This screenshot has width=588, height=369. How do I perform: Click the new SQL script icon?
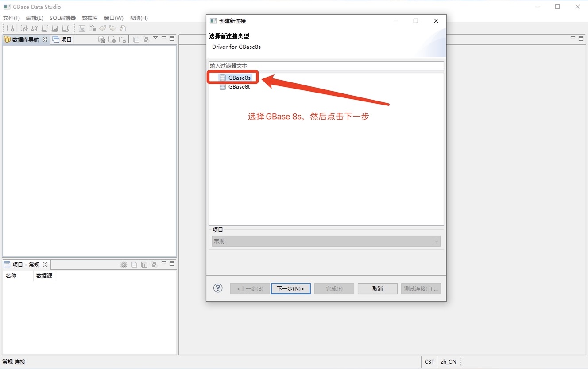(65, 28)
